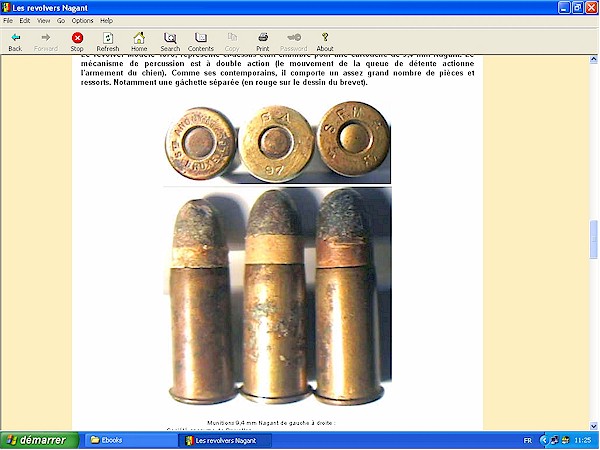Open the View menu
Image resolution: width=600 pixels, height=450 pixels.
tap(44, 21)
